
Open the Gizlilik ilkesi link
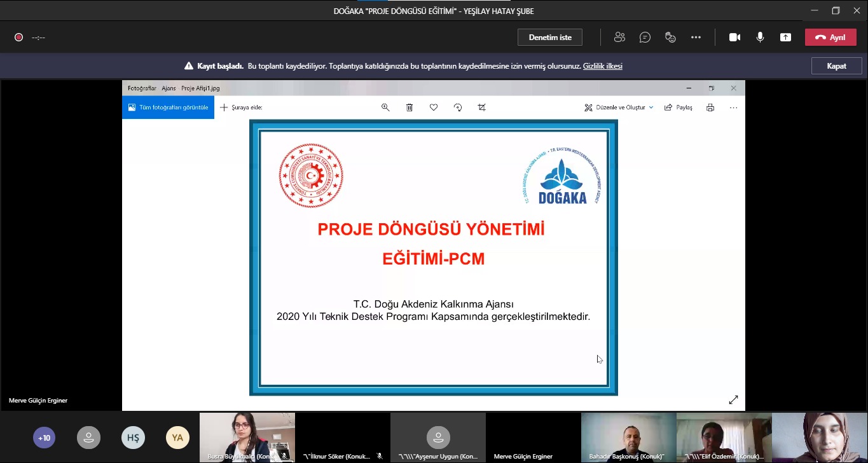pyautogui.click(x=603, y=66)
